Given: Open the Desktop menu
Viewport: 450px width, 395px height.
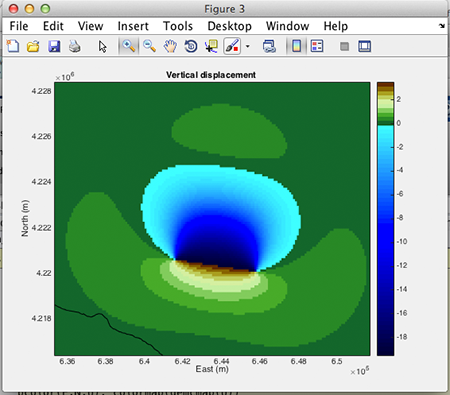Looking at the screenshot, I should [x=229, y=26].
